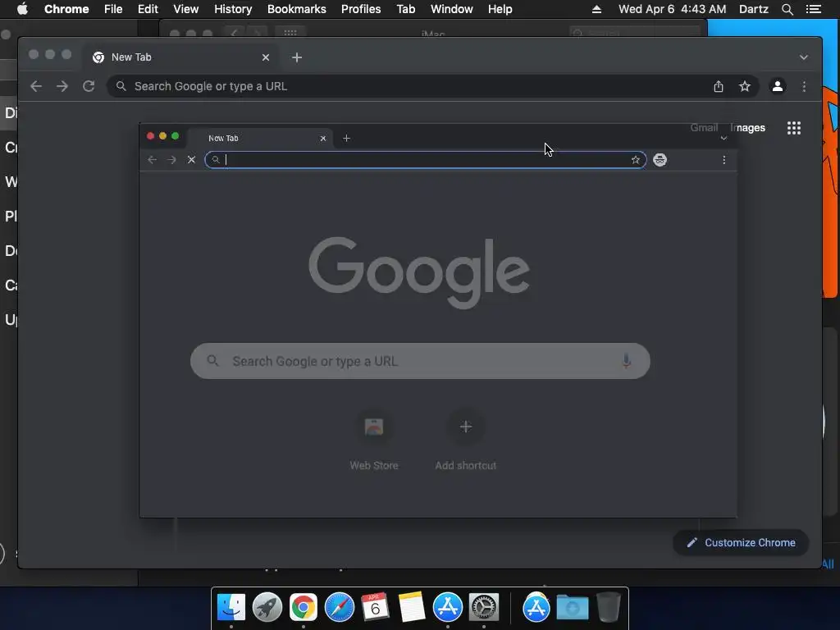The image size is (840, 630).
Task: Open App Store from Dock
Action: 448,608
